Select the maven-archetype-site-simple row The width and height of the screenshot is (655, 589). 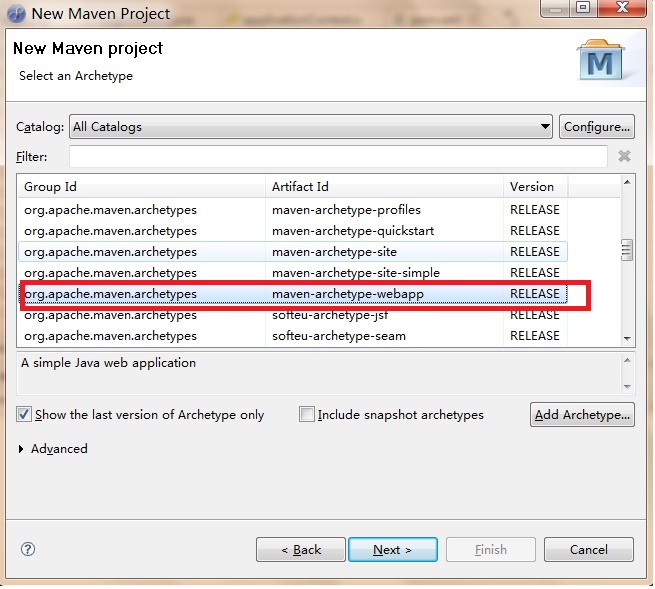point(292,273)
